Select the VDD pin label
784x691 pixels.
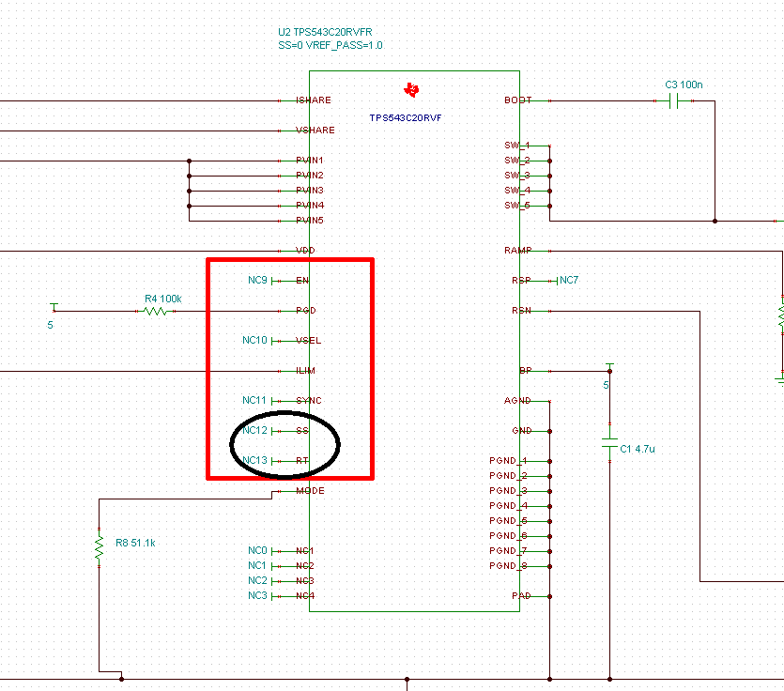click(x=305, y=250)
